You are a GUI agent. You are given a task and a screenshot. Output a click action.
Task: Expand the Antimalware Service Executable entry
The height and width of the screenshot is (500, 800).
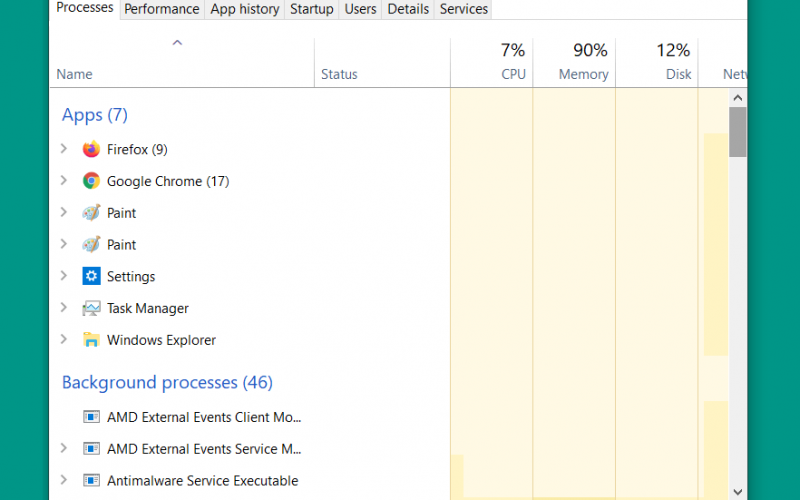click(x=64, y=480)
